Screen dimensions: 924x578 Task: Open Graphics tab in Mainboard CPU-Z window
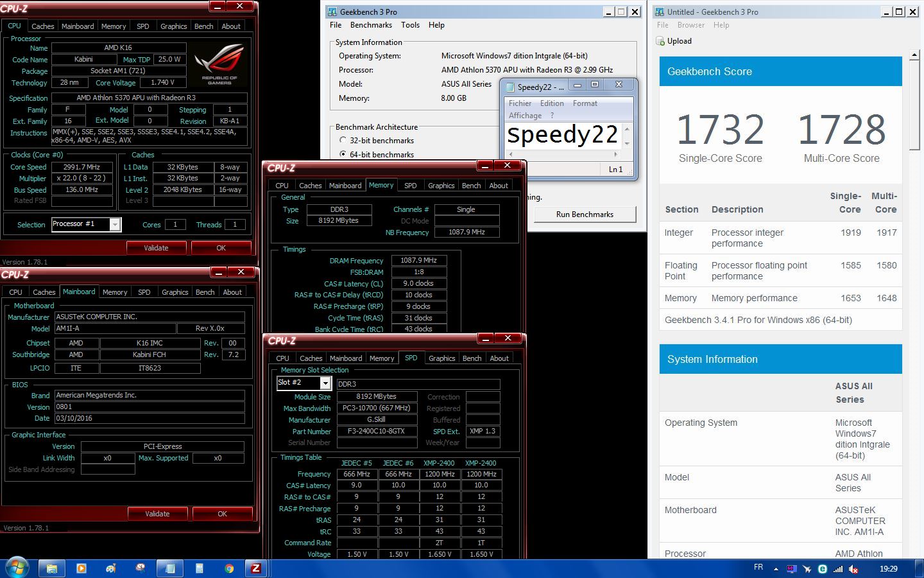click(175, 292)
